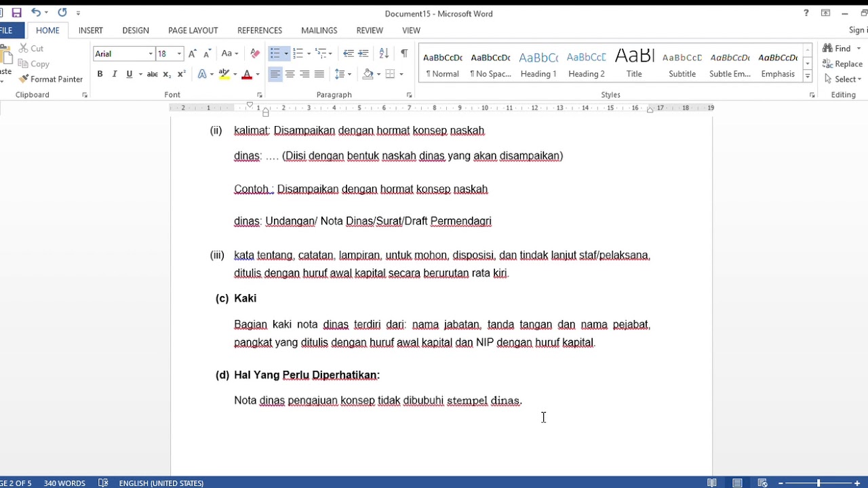Increase the paragraph indent
Image resolution: width=868 pixels, height=488 pixels.
point(363,54)
